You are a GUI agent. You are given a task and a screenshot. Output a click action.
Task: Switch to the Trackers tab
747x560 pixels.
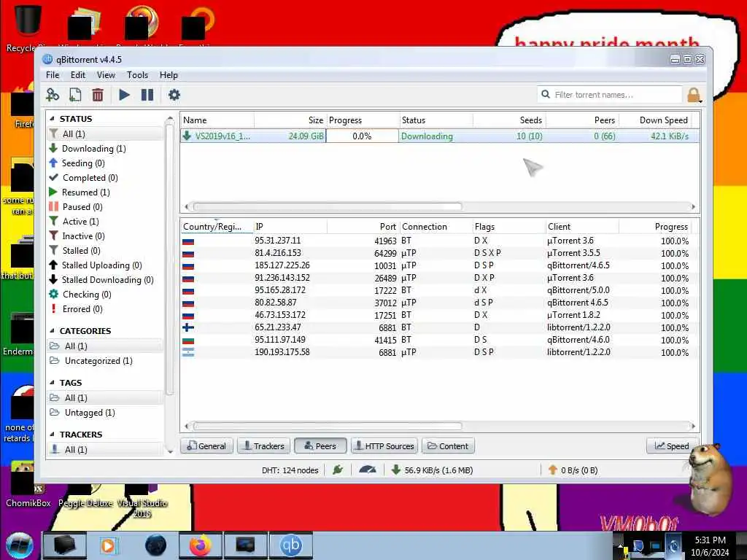coord(264,446)
